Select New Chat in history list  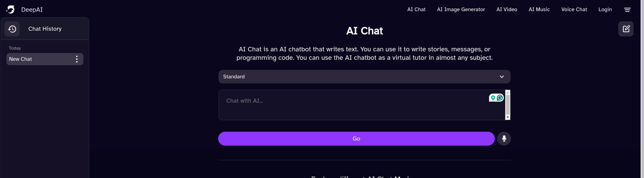click(x=37, y=59)
